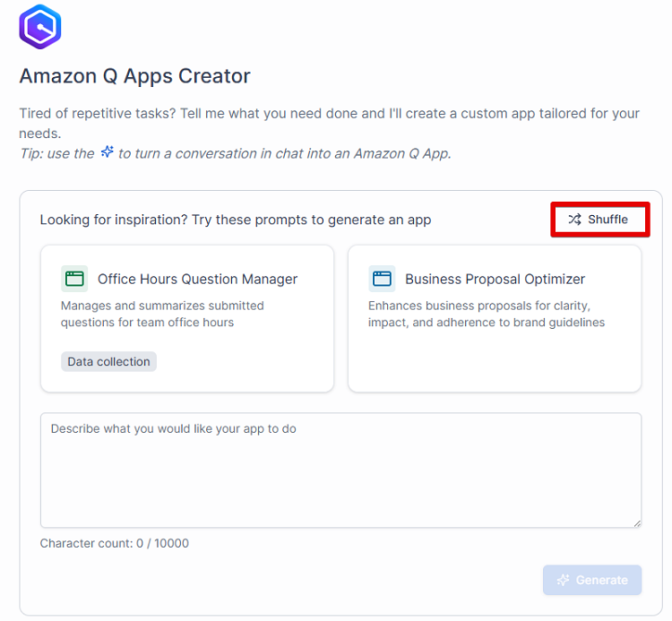Image resolution: width=672 pixels, height=621 pixels.
Task: Shuffle the suggested inspiration prompts
Action: 599,220
